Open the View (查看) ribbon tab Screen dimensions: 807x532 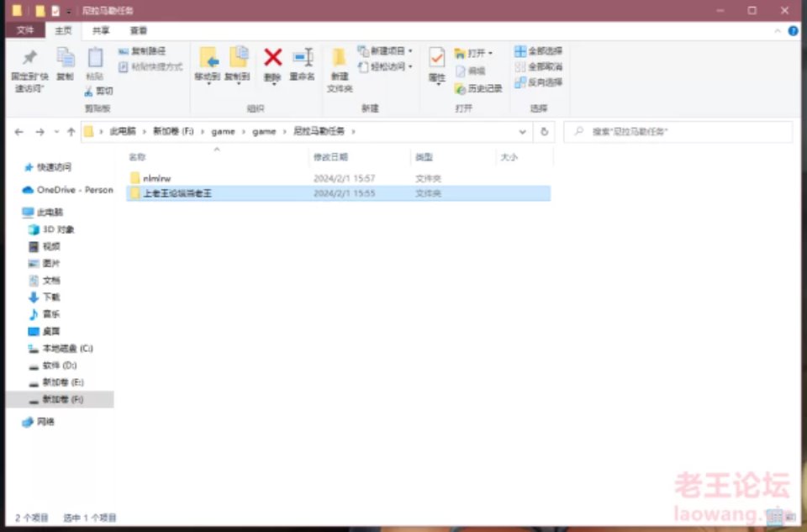click(x=138, y=30)
